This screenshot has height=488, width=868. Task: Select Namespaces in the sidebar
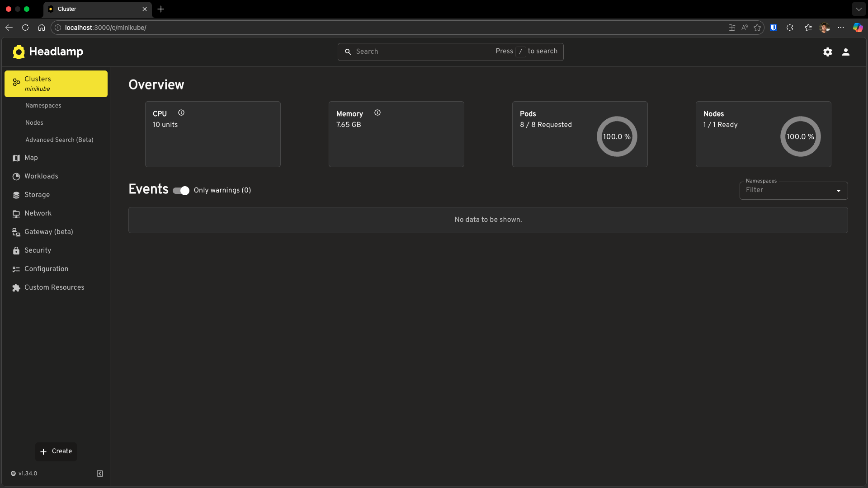click(43, 105)
